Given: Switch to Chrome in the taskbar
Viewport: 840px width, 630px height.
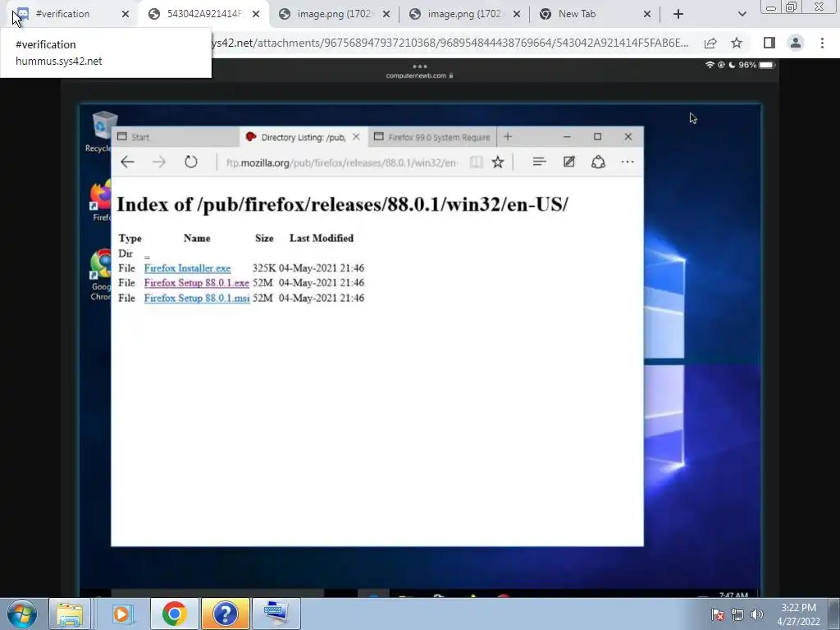Looking at the screenshot, I should (x=174, y=614).
